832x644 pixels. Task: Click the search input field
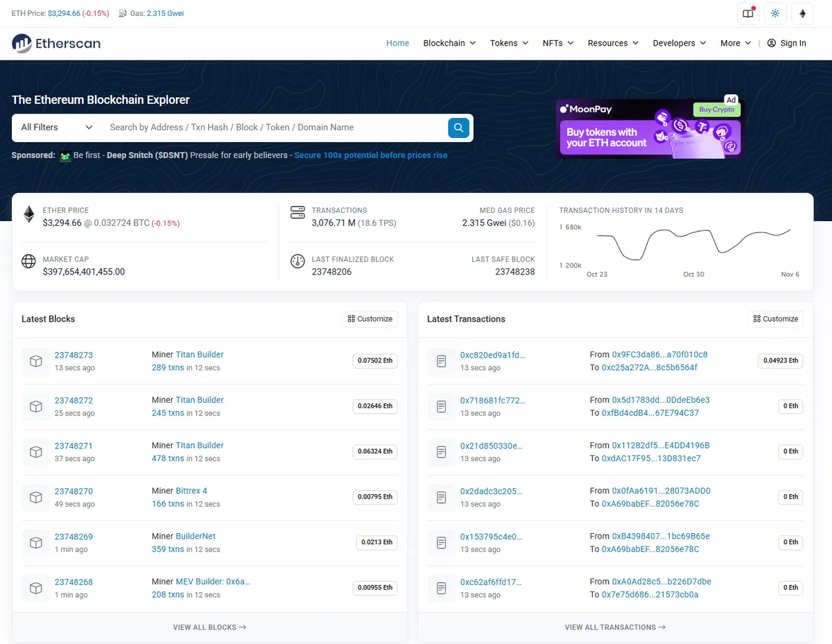click(x=270, y=128)
